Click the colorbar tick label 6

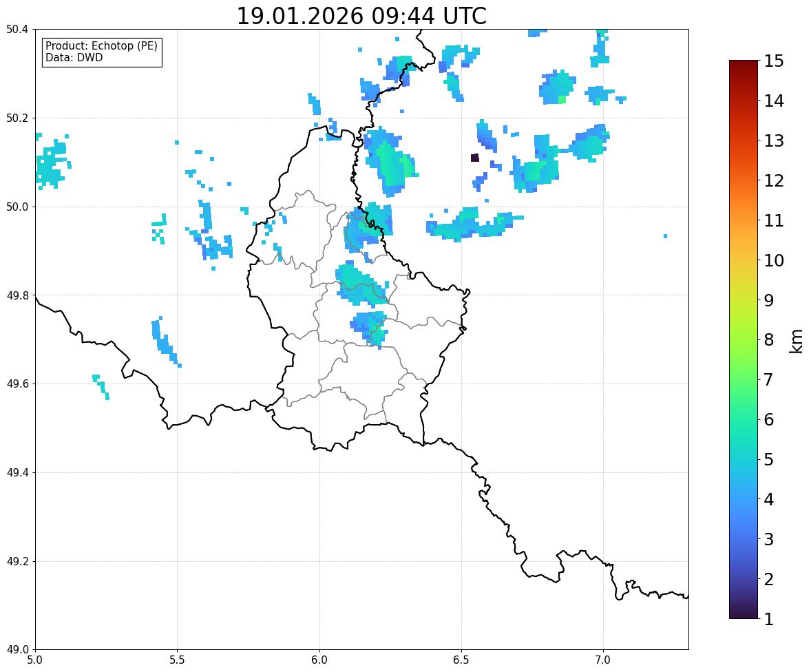769,419
